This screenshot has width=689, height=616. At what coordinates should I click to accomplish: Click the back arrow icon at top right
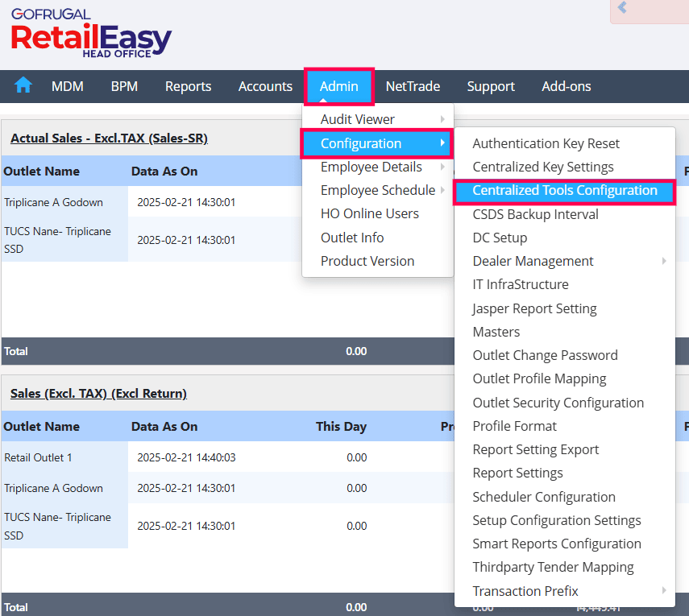click(x=622, y=7)
